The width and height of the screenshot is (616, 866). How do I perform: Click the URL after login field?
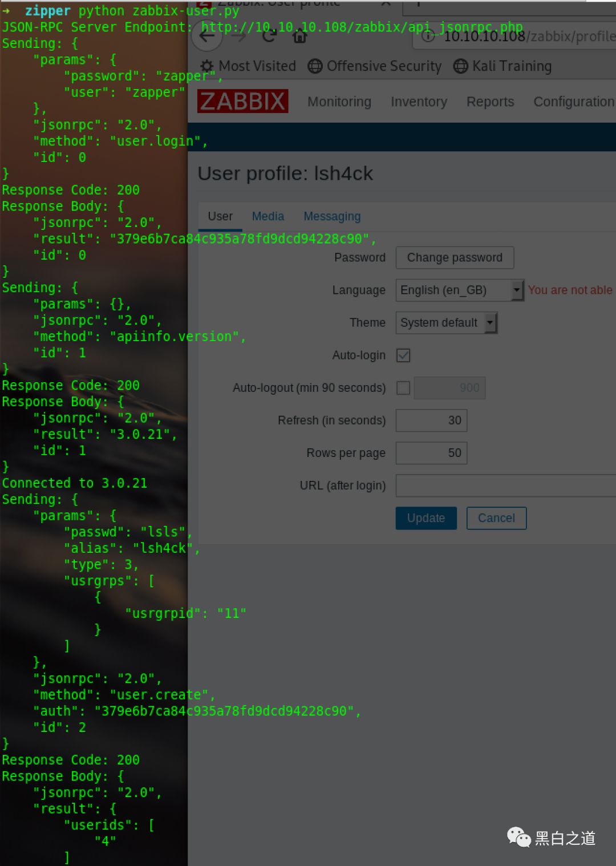pos(506,485)
